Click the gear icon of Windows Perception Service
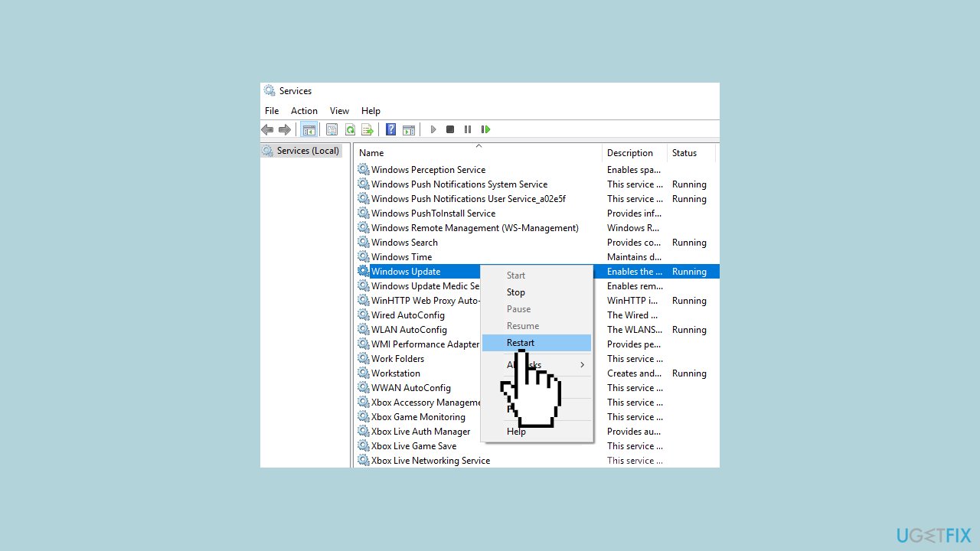980x551 pixels. coord(364,170)
